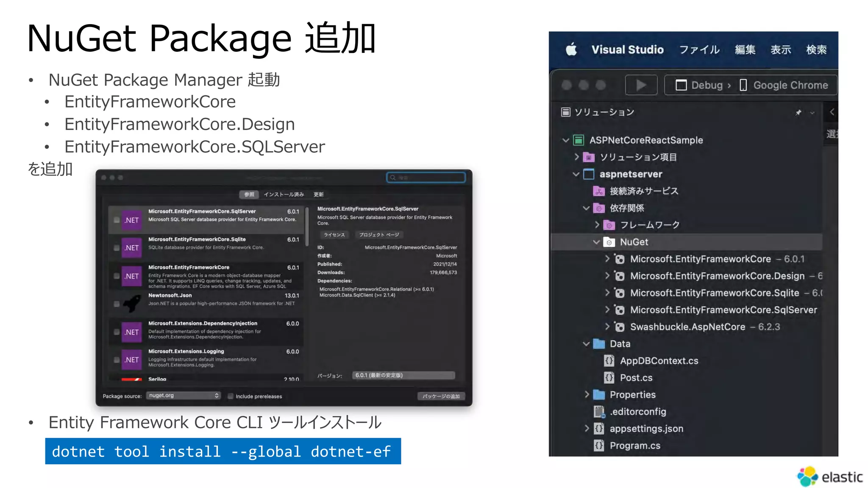Collapse the NuGet node in solution tree
The height and width of the screenshot is (488, 868).
(x=596, y=242)
